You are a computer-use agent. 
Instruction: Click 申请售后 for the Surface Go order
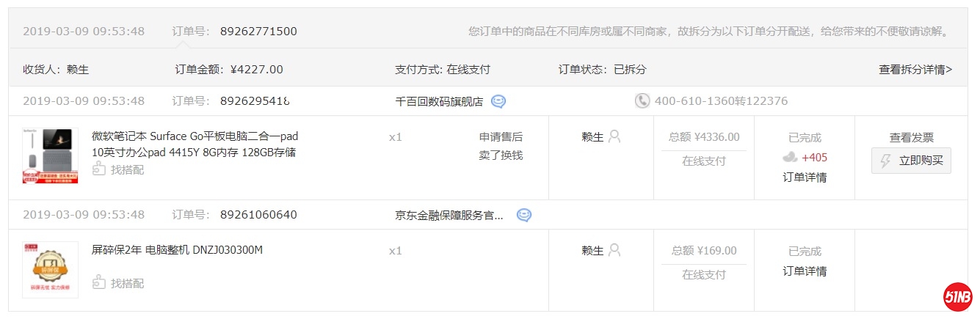click(501, 137)
